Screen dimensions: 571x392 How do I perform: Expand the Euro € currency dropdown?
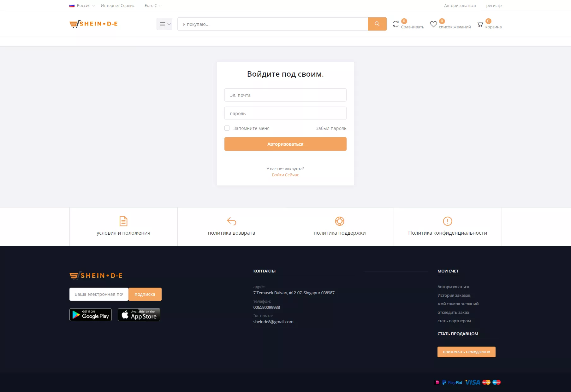[153, 6]
